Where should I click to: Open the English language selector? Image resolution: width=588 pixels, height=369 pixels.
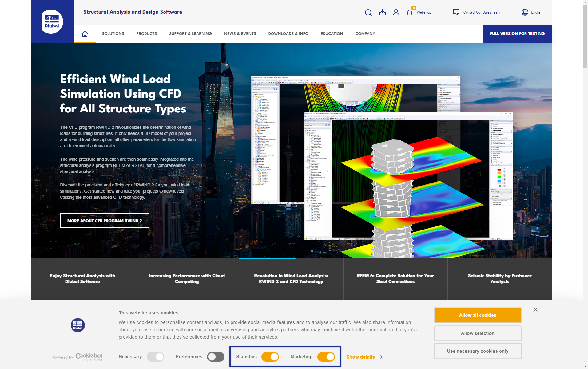click(537, 12)
